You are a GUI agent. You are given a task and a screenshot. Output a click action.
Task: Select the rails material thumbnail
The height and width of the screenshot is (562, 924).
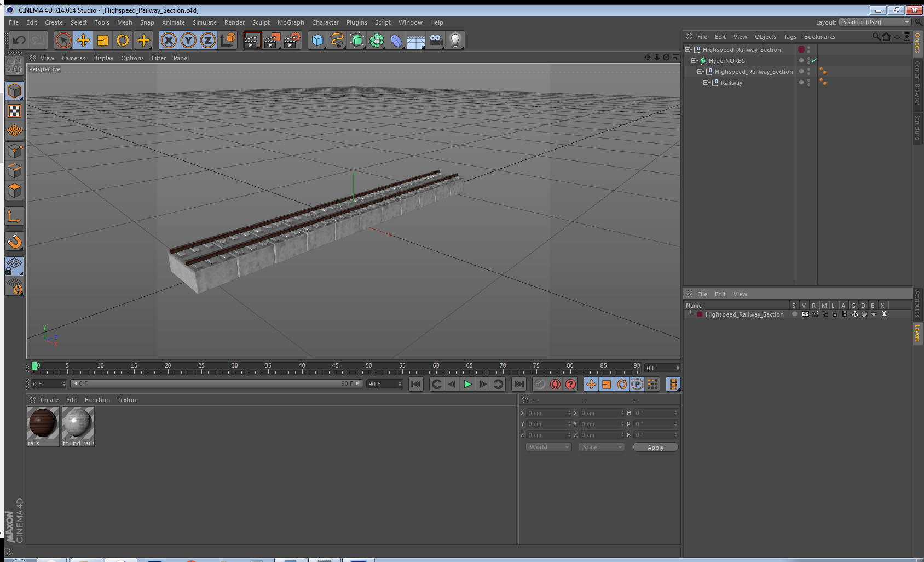point(43,427)
